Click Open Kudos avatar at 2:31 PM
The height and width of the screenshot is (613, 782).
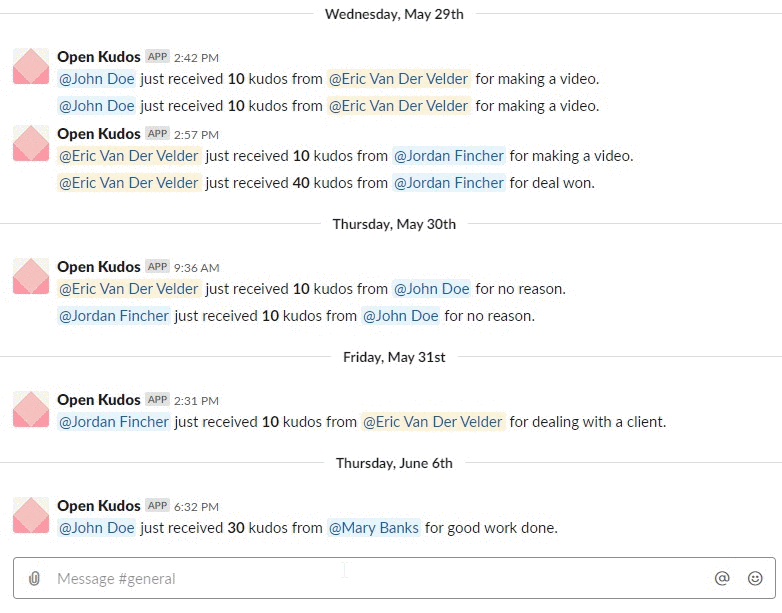[31, 409]
